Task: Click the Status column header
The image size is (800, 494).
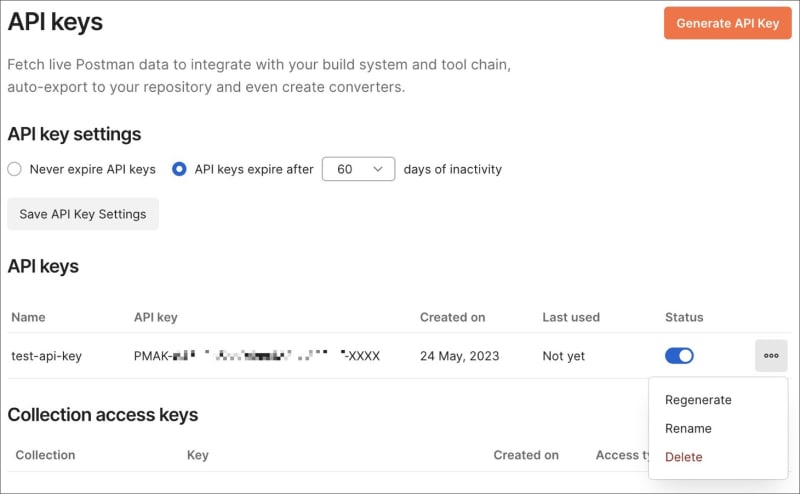Action: coord(684,317)
